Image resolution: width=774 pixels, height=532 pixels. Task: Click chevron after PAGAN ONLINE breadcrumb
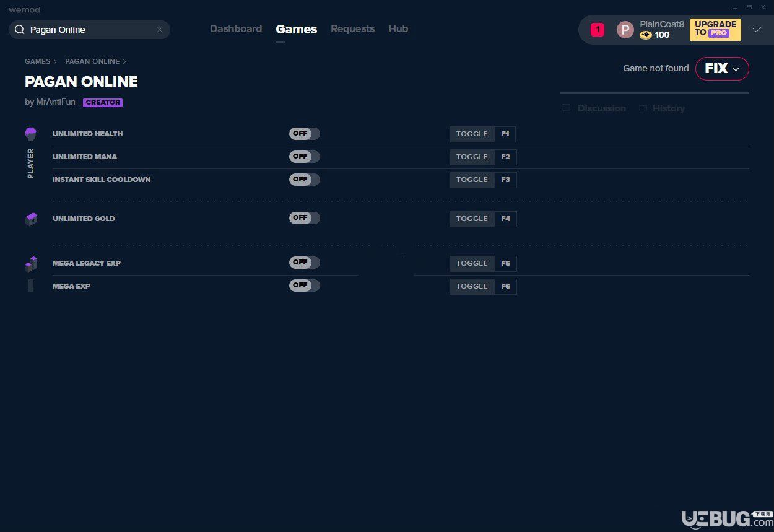pos(124,62)
